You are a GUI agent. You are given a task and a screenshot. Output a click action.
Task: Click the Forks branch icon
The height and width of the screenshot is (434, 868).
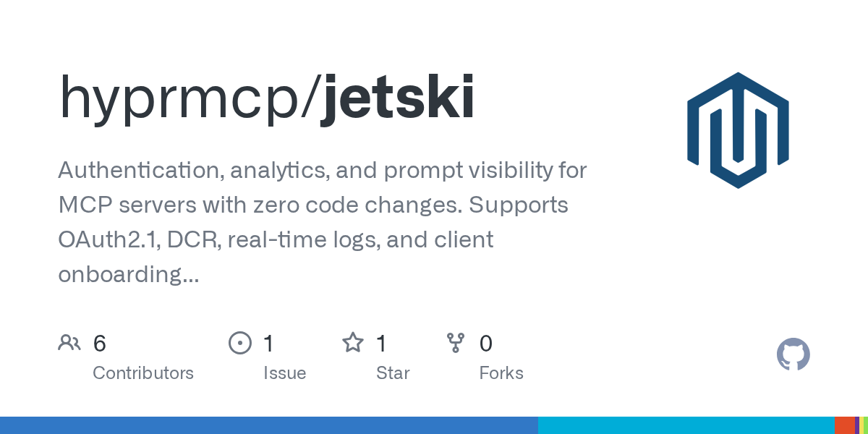coord(456,343)
